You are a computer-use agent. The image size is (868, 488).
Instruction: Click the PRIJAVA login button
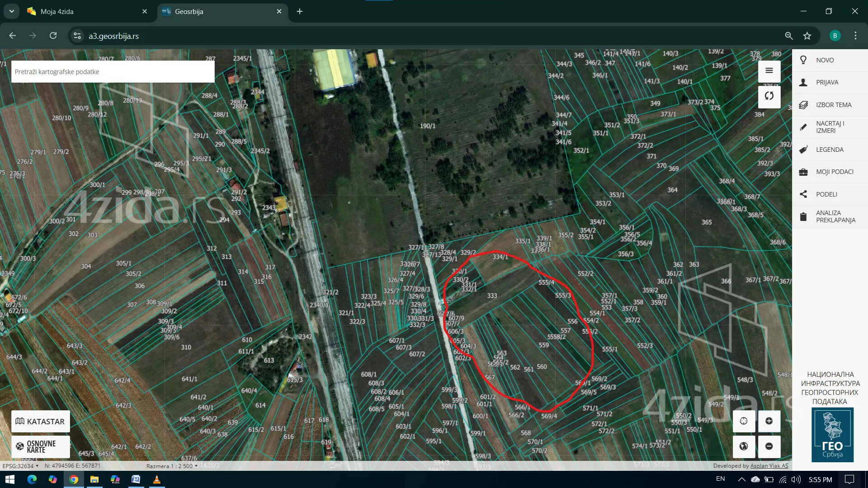click(x=827, y=82)
